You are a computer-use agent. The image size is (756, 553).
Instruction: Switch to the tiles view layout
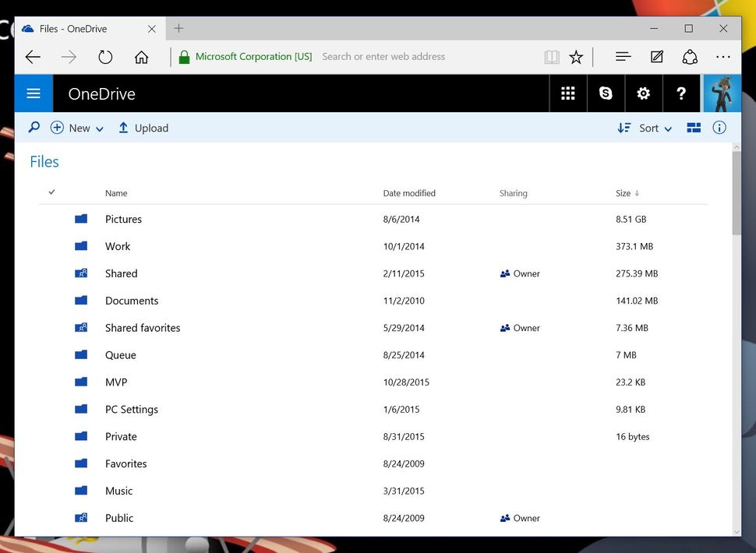[694, 128]
